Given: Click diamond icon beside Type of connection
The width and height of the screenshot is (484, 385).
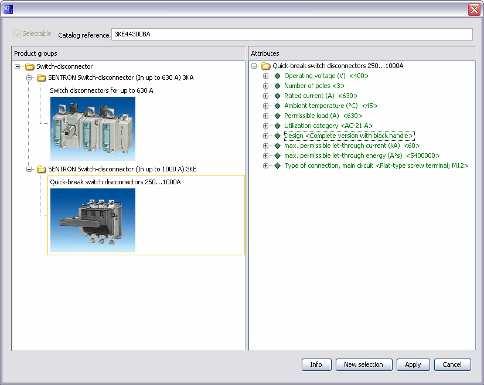Looking at the screenshot, I should 277,166.
